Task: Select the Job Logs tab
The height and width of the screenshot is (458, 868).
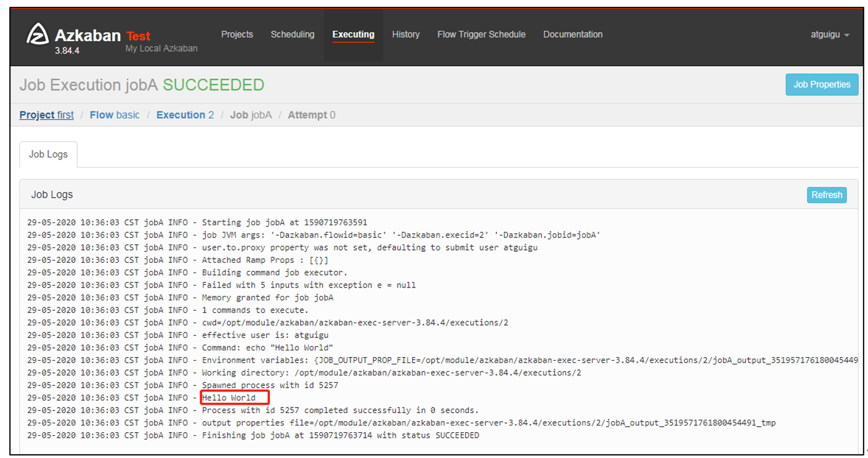Action: [49, 154]
